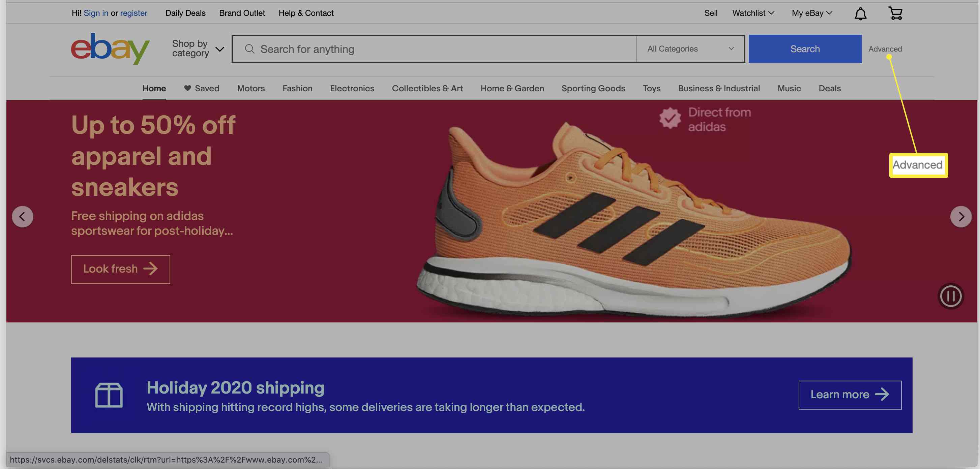Click the register link

133,13
